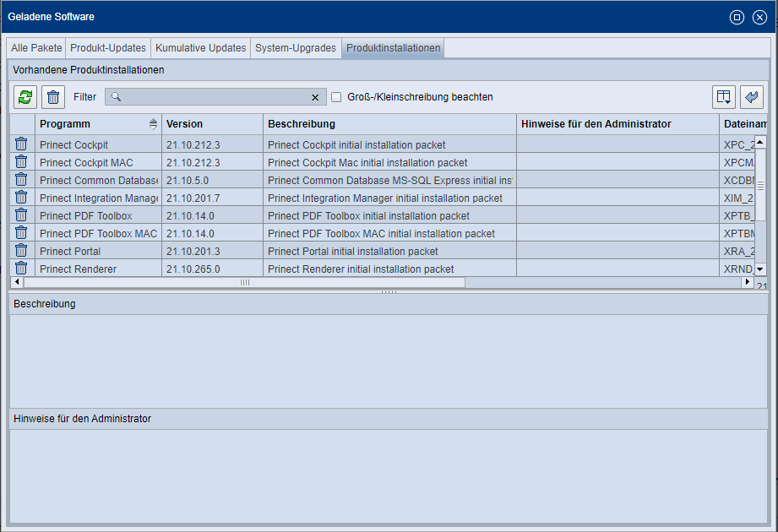Click the Version column header
Viewport: 778px width, 532px height.
tap(212, 124)
